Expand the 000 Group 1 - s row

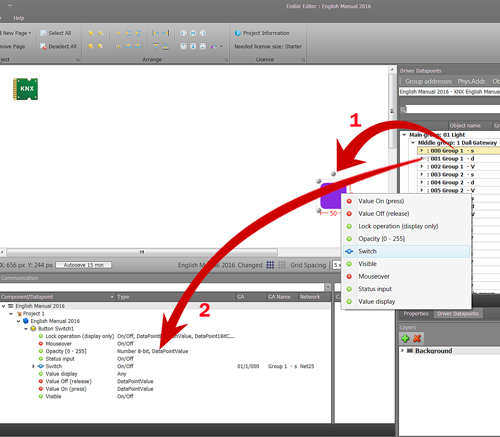pyautogui.click(x=421, y=151)
